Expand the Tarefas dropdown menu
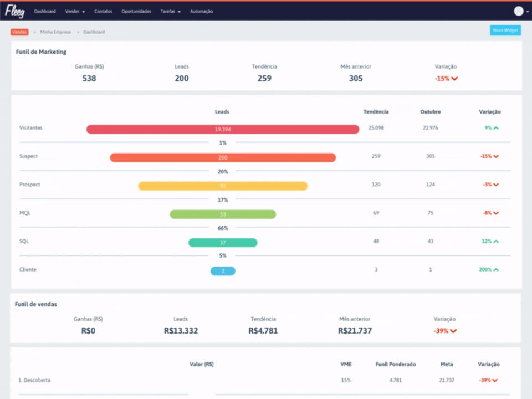 [170, 12]
